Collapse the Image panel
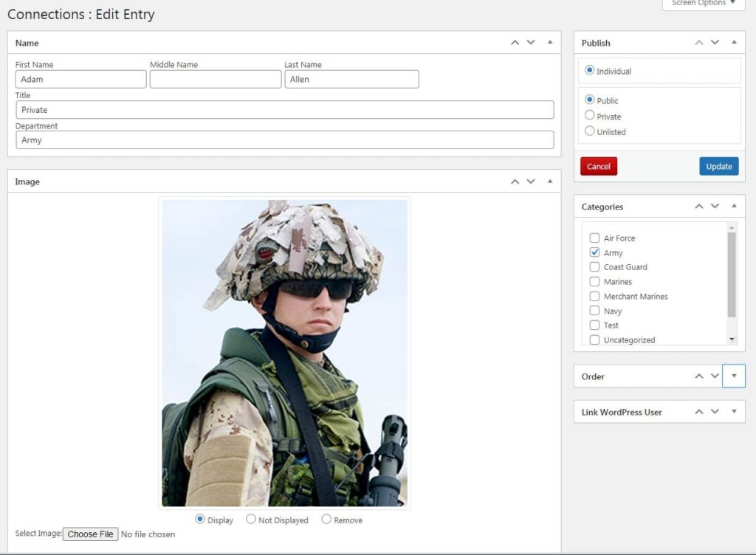 click(x=549, y=182)
